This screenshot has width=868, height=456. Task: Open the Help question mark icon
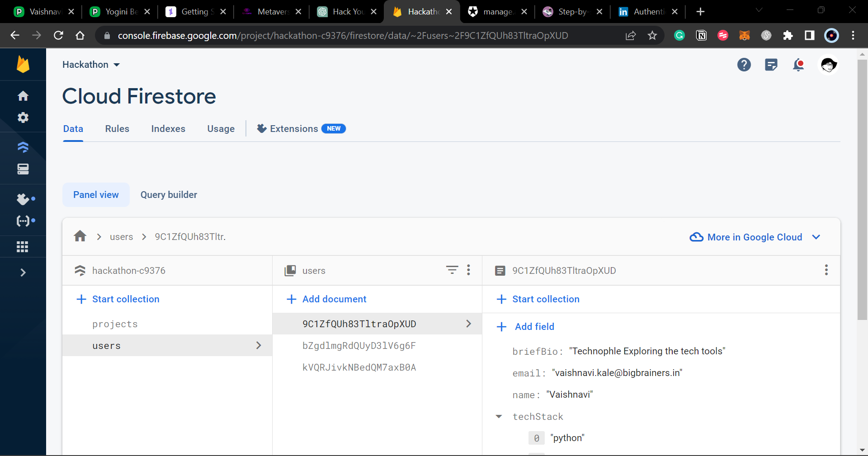(x=744, y=65)
